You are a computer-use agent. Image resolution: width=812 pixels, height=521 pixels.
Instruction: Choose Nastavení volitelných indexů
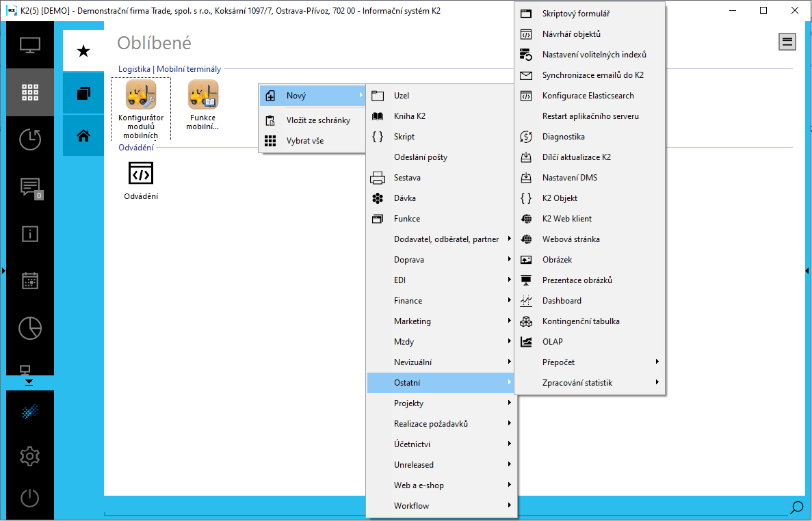(x=590, y=54)
